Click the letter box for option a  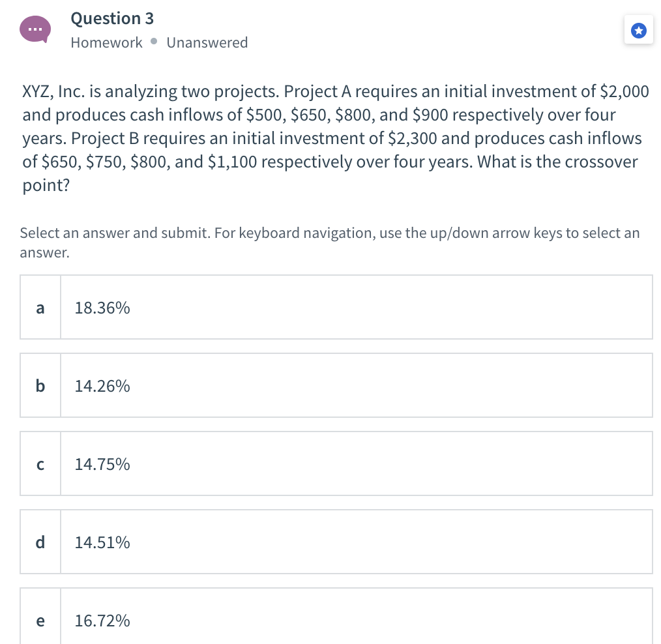[40, 307]
